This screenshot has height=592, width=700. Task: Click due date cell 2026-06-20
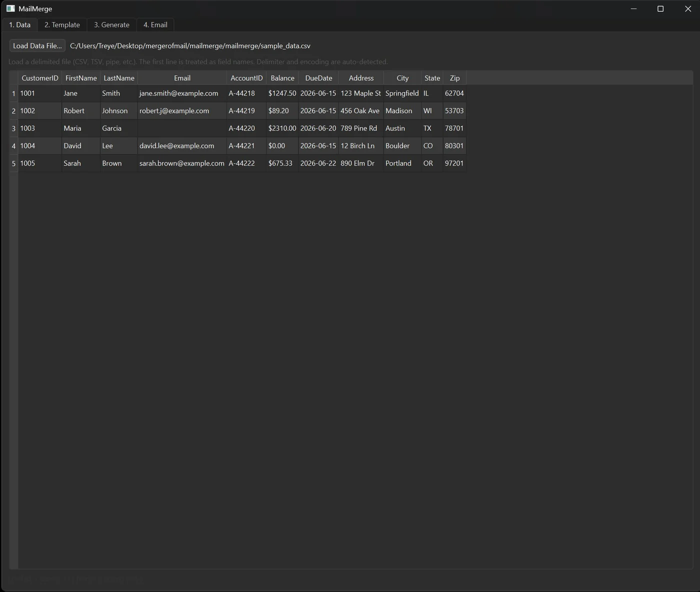coord(318,128)
